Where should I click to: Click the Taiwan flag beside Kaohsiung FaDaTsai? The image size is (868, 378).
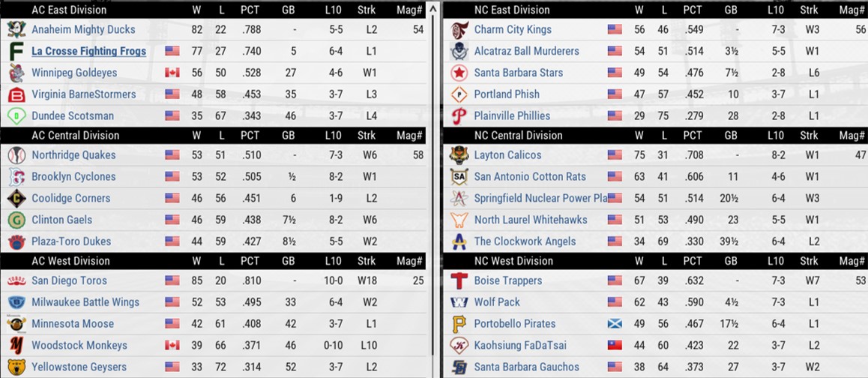click(x=615, y=346)
